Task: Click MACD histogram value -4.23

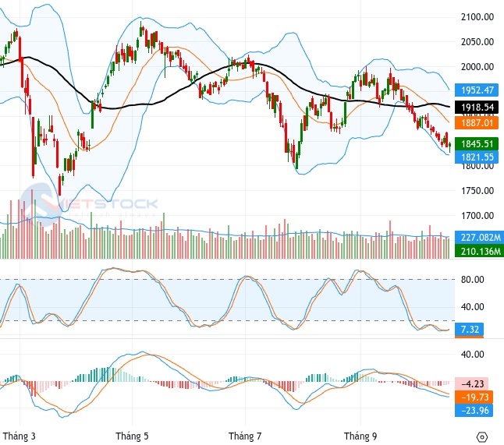Action: click(x=471, y=383)
